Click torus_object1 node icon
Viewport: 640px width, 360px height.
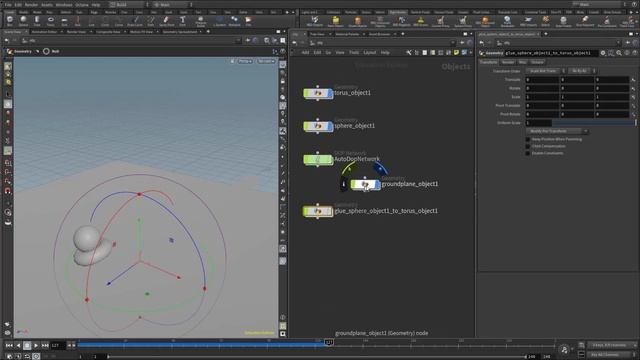pos(318,93)
